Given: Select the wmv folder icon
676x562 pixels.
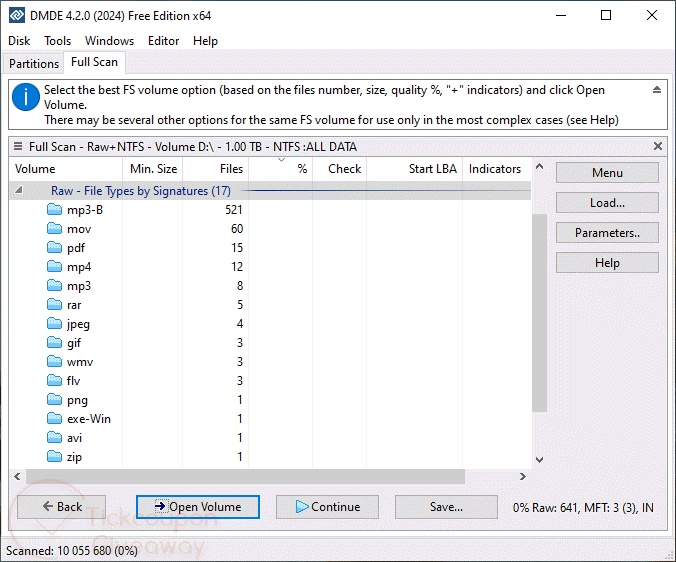Looking at the screenshot, I should (x=54, y=362).
